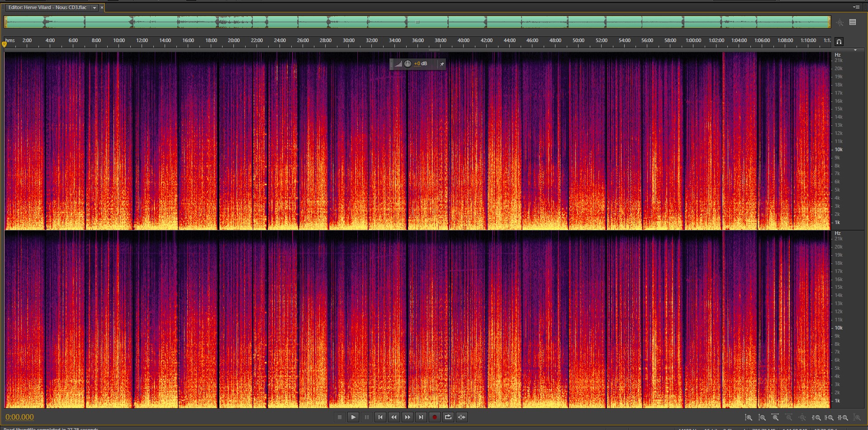Open the Editor panel options menu

[x=856, y=7]
